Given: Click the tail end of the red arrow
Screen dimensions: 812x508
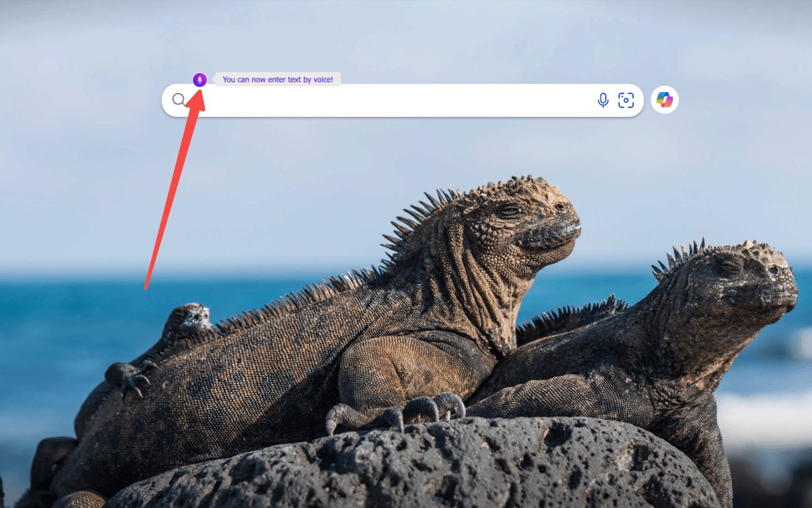Looking at the screenshot, I should [x=146, y=287].
